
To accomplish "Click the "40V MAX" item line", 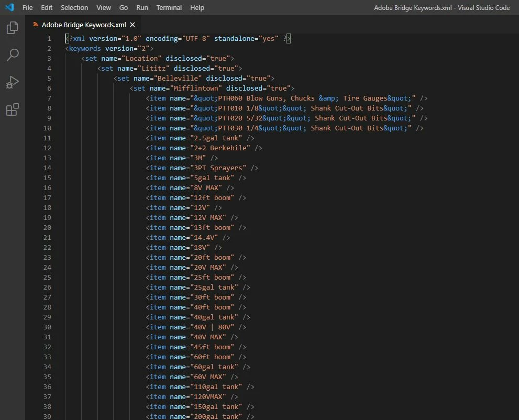I will click(x=192, y=337).
